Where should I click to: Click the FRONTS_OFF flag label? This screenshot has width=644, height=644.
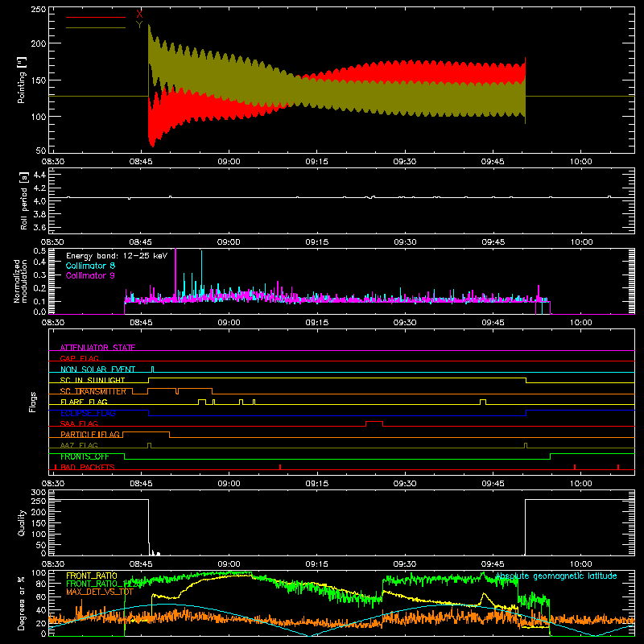click(x=85, y=456)
